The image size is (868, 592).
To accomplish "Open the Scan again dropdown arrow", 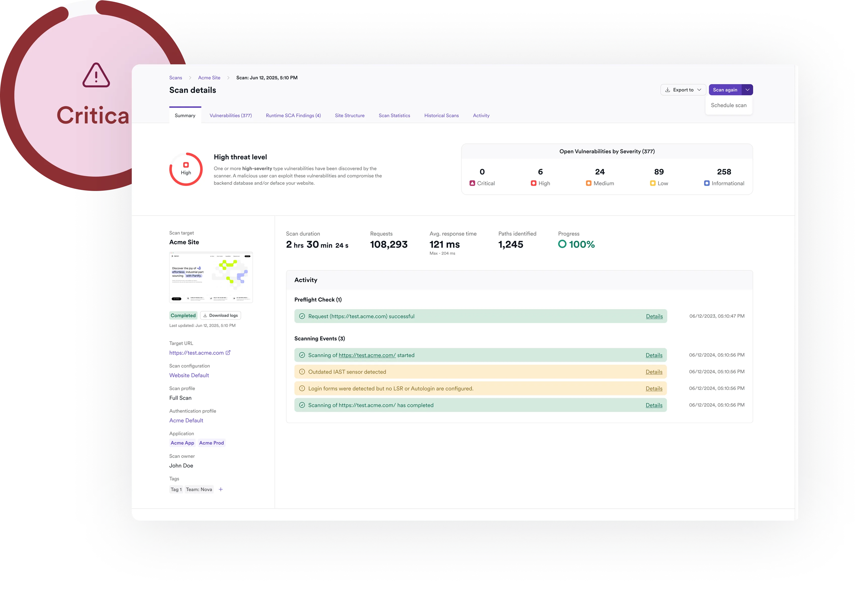I will [x=747, y=90].
